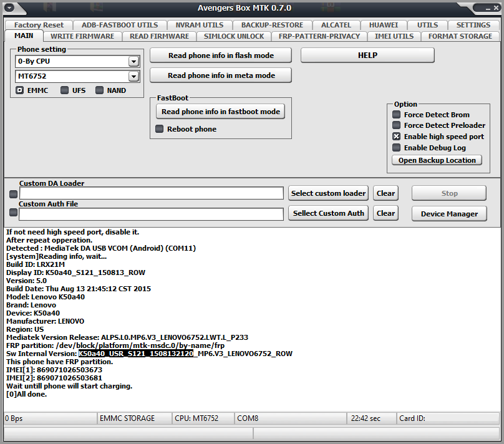Click the 'IMEI[2]: 869071026503681' log line
The image size is (504, 444).
click(x=54, y=378)
